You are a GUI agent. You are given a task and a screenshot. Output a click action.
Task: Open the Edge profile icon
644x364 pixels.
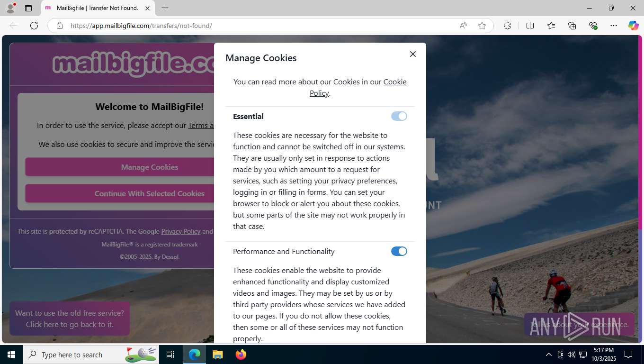(x=10, y=8)
